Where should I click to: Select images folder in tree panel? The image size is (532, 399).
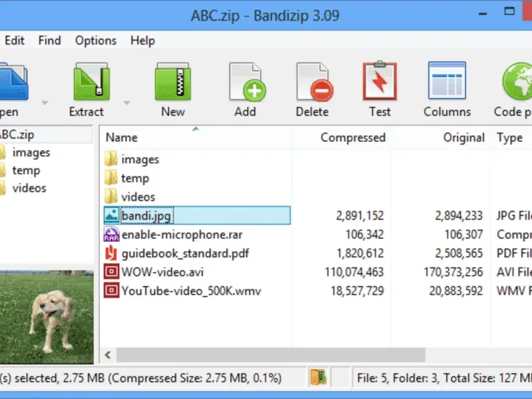coord(31,153)
